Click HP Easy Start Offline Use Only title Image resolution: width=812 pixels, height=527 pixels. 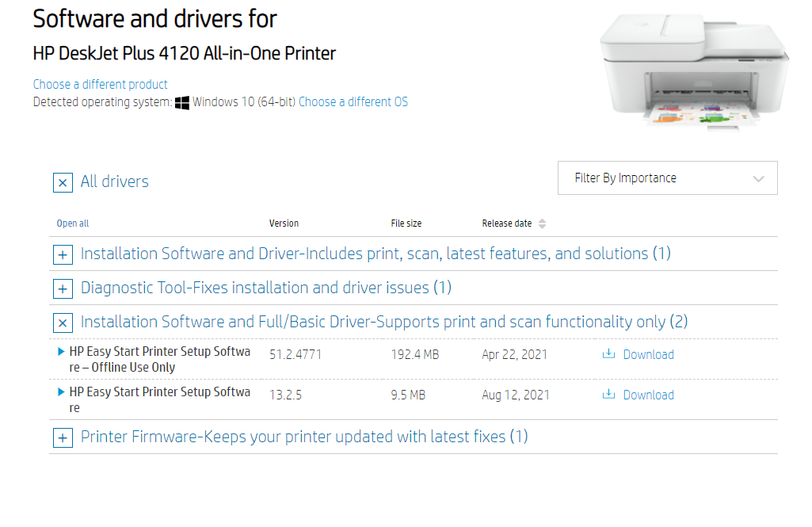tap(159, 359)
